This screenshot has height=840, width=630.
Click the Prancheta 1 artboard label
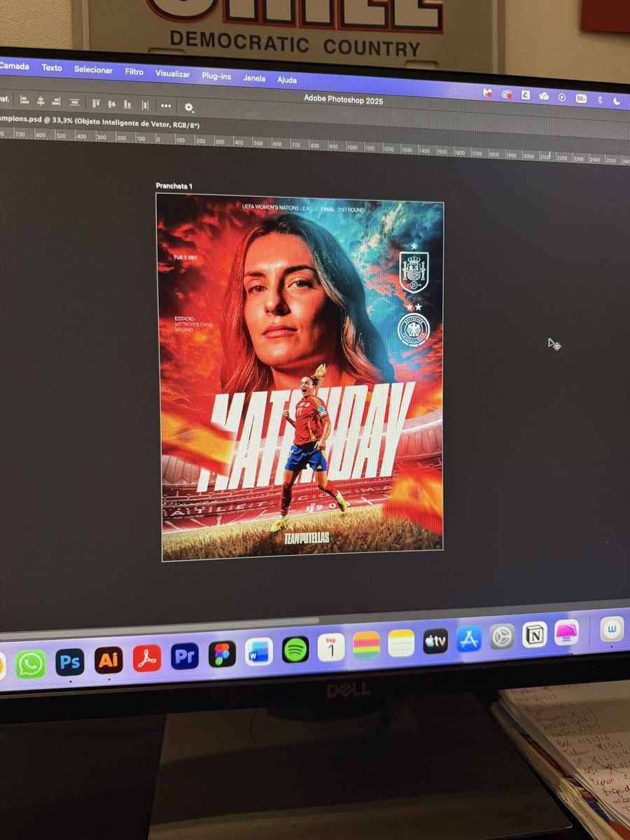pyautogui.click(x=174, y=186)
